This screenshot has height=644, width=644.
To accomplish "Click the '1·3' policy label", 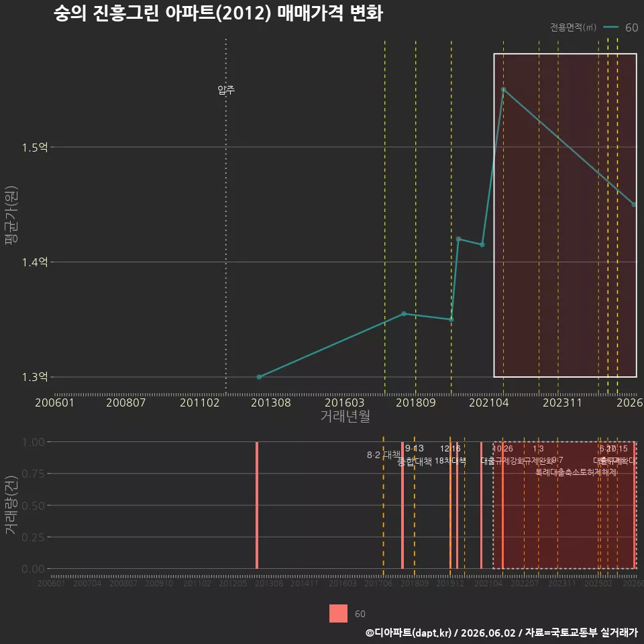I will click(x=538, y=449).
